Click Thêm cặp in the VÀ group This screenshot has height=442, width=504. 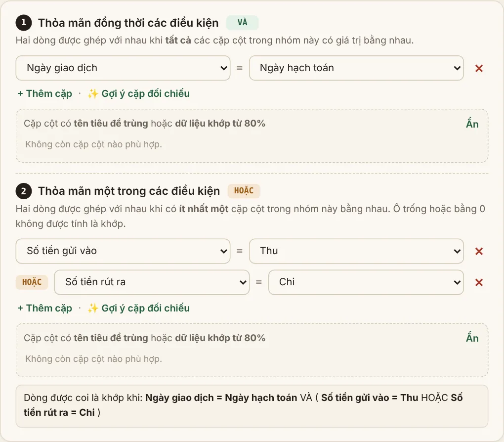click(x=44, y=93)
